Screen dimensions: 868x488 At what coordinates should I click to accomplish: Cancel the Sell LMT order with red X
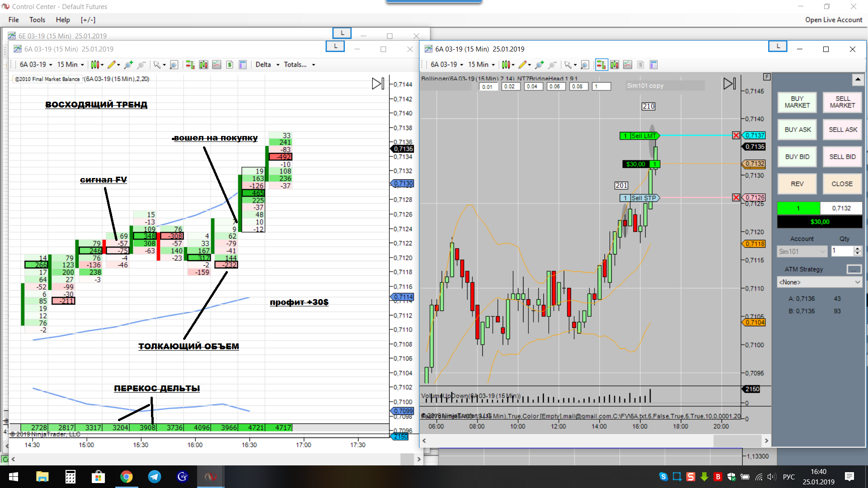736,135
